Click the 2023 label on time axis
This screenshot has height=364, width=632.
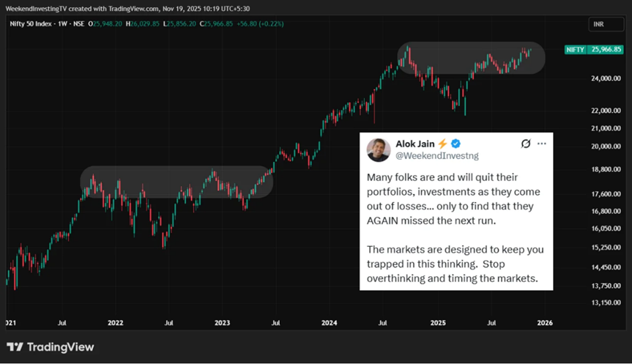222,323
